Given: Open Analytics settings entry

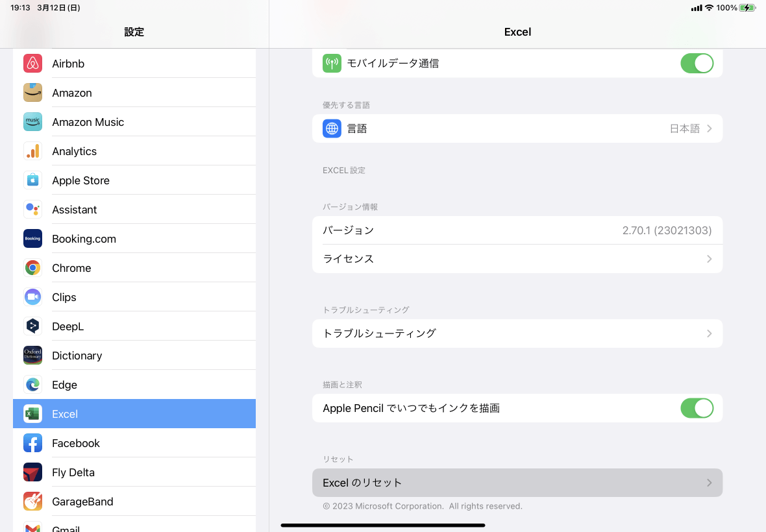Looking at the screenshot, I should tap(134, 151).
